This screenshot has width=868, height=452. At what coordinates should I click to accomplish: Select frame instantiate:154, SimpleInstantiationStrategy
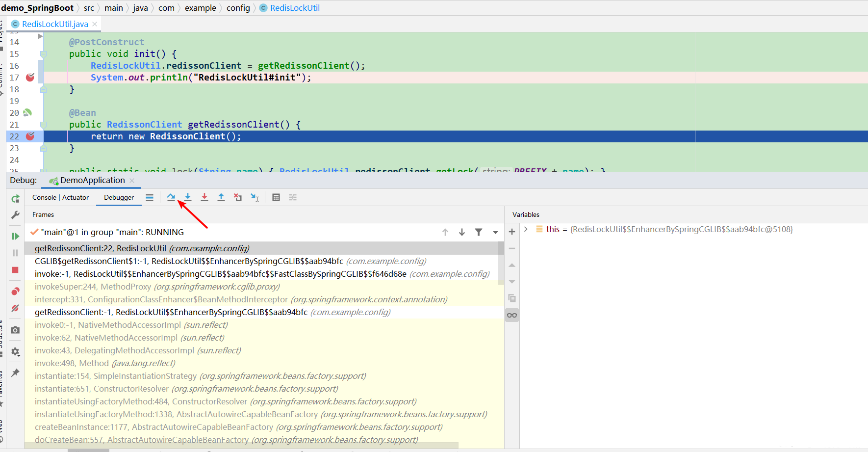click(x=264, y=376)
